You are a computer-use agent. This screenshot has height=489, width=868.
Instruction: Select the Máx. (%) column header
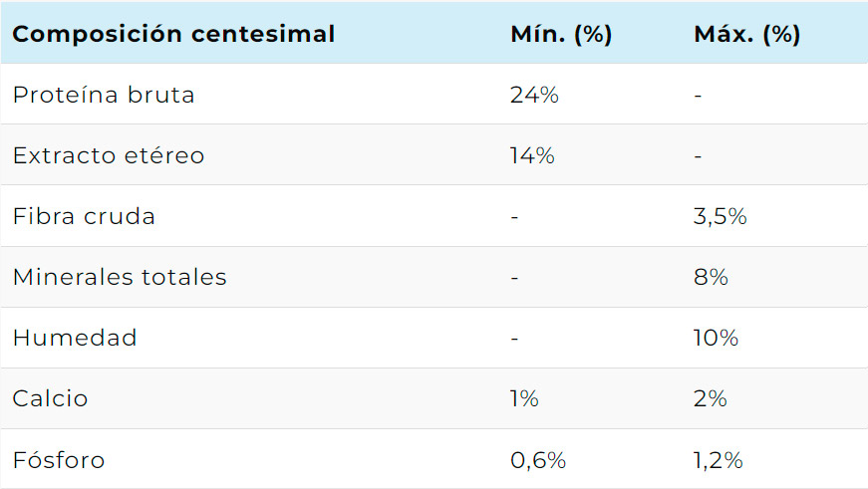[746, 34]
